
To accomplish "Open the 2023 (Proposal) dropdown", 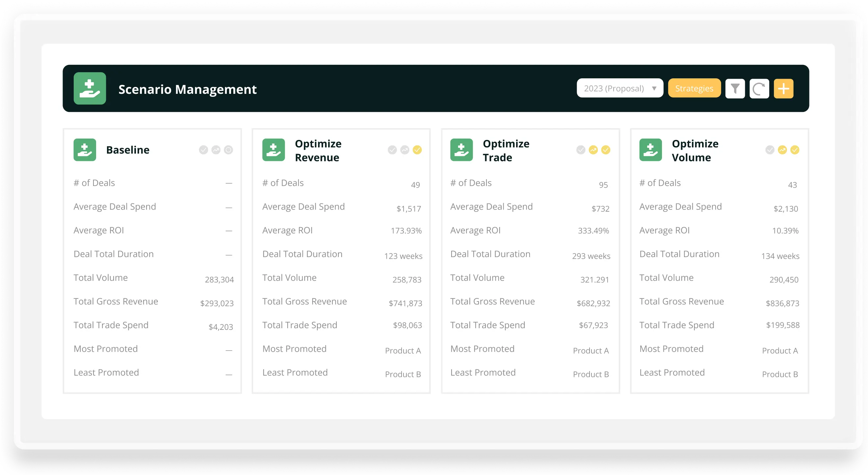I will (619, 88).
